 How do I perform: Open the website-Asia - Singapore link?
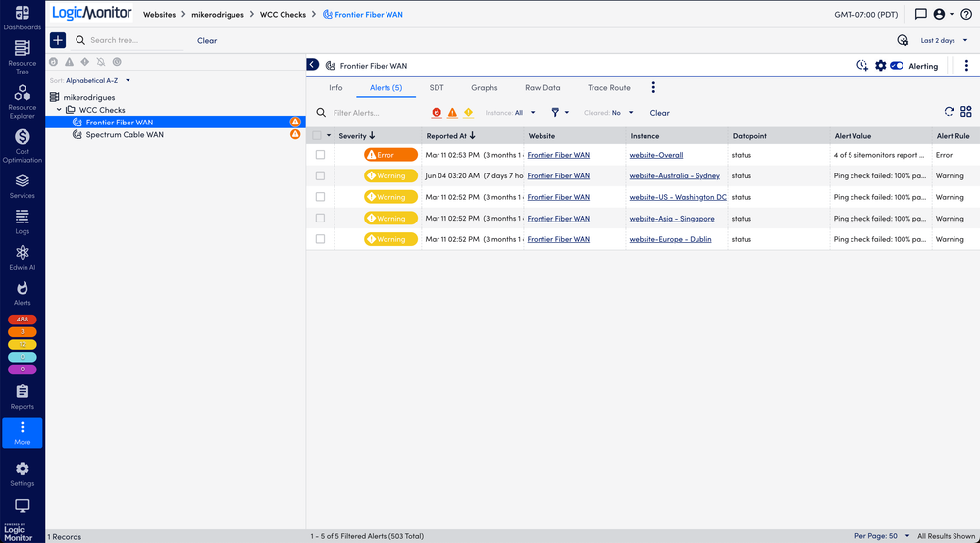(x=671, y=219)
